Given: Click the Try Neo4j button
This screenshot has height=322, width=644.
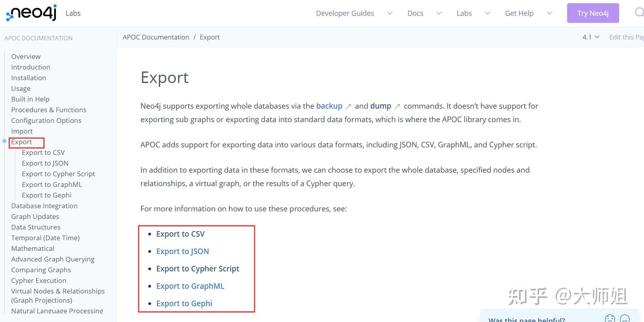Looking at the screenshot, I should pyautogui.click(x=593, y=13).
